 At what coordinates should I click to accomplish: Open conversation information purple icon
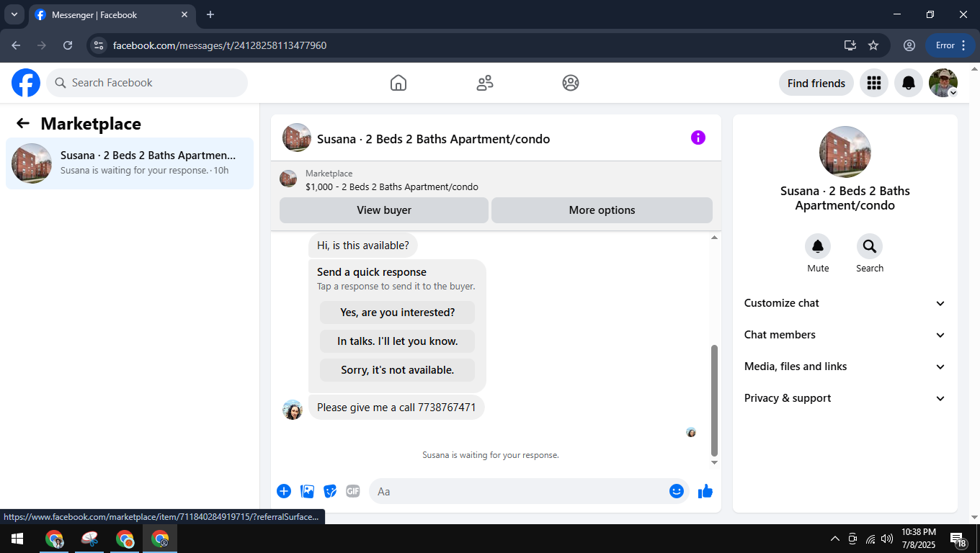[x=698, y=138]
